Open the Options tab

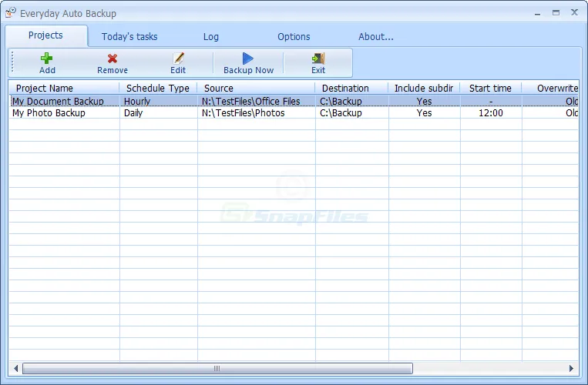coord(294,37)
